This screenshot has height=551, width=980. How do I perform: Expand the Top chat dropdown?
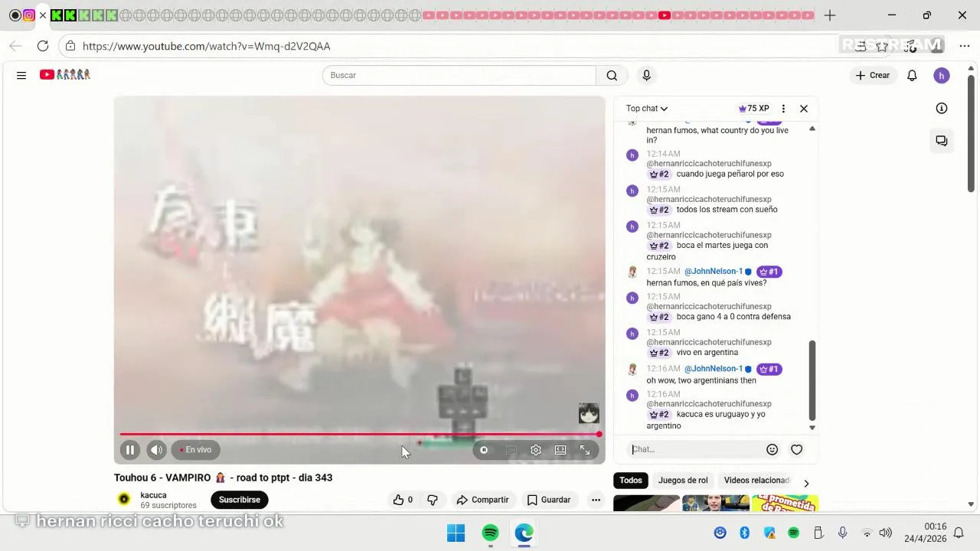pos(647,109)
